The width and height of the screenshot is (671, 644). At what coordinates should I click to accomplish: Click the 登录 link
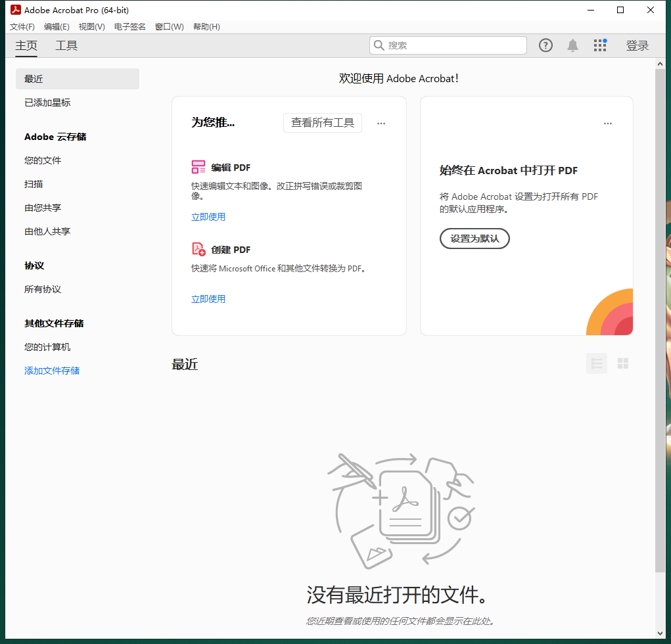click(x=637, y=45)
